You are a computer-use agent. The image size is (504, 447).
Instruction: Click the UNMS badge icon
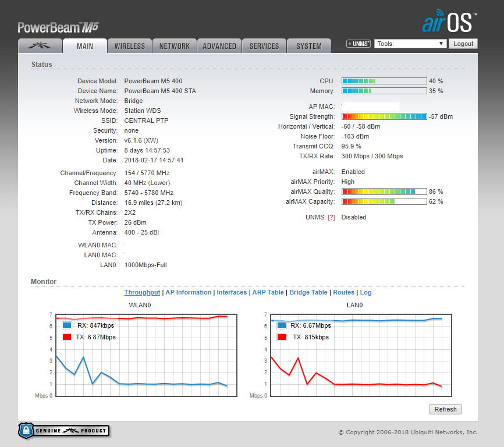359,44
